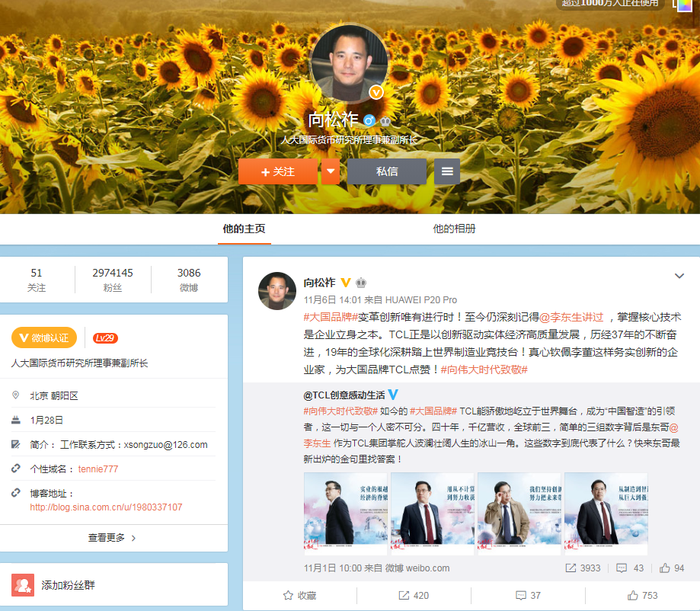700x611 pixels.
Task: Click the post timestamp 11月6日 14:01
Action: click(333, 299)
